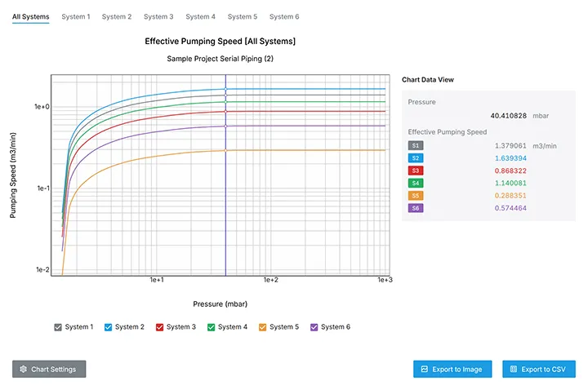The image size is (588, 390).
Task: Uncheck the System 1 legend checkbox
Action: [58, 327]
